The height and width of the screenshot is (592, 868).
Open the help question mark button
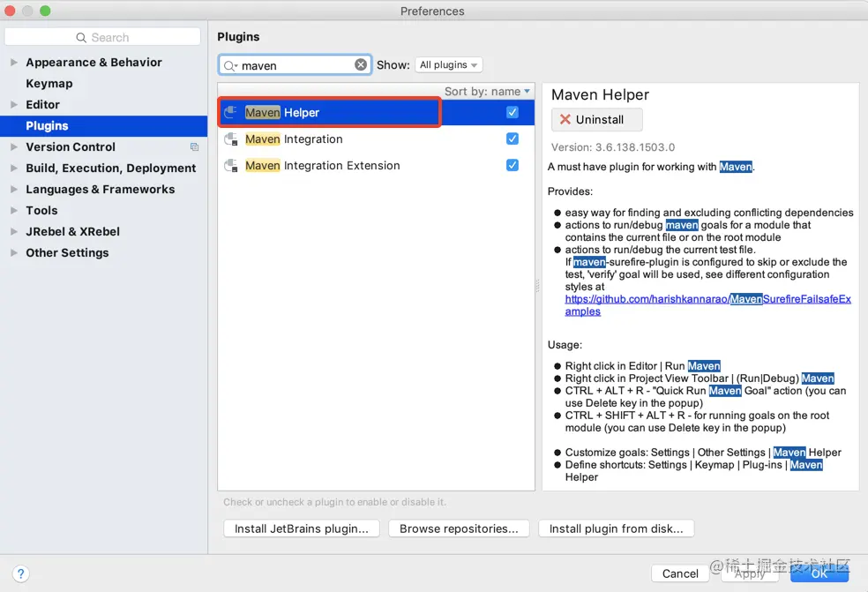coord(20,573)
